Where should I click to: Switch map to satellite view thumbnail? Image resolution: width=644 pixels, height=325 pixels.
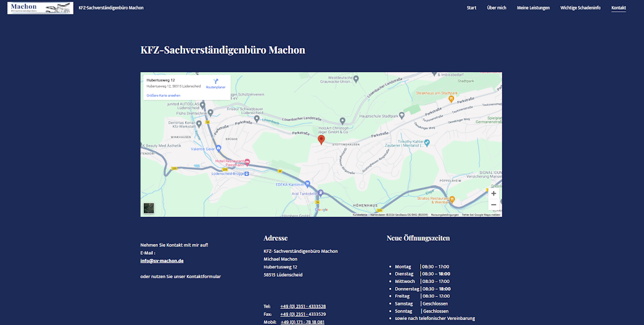pos(149,208)
